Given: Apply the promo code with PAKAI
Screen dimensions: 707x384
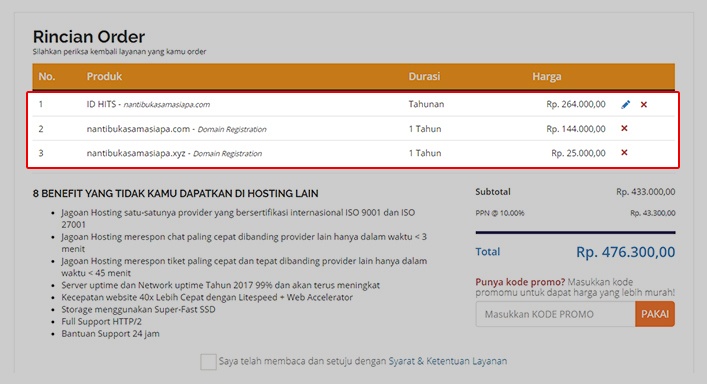Looking at the screenshot, I should [655, 314].
